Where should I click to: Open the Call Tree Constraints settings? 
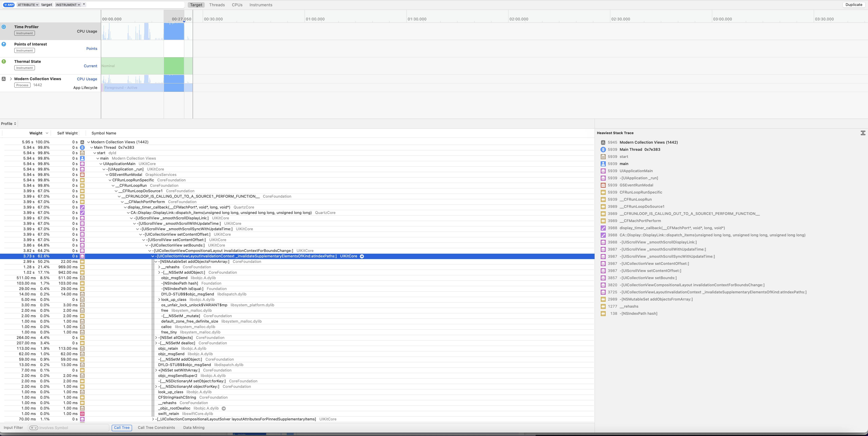tap(156, 428)
